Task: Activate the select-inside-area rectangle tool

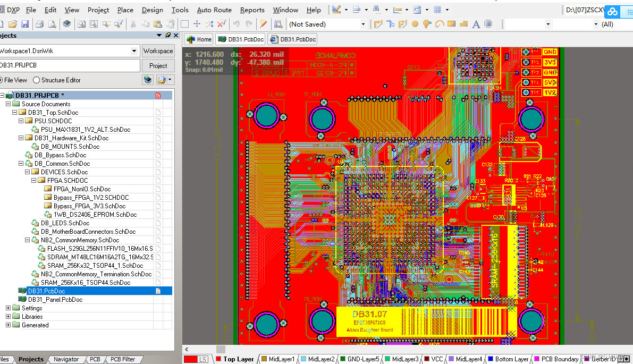Action: [184, 24]
